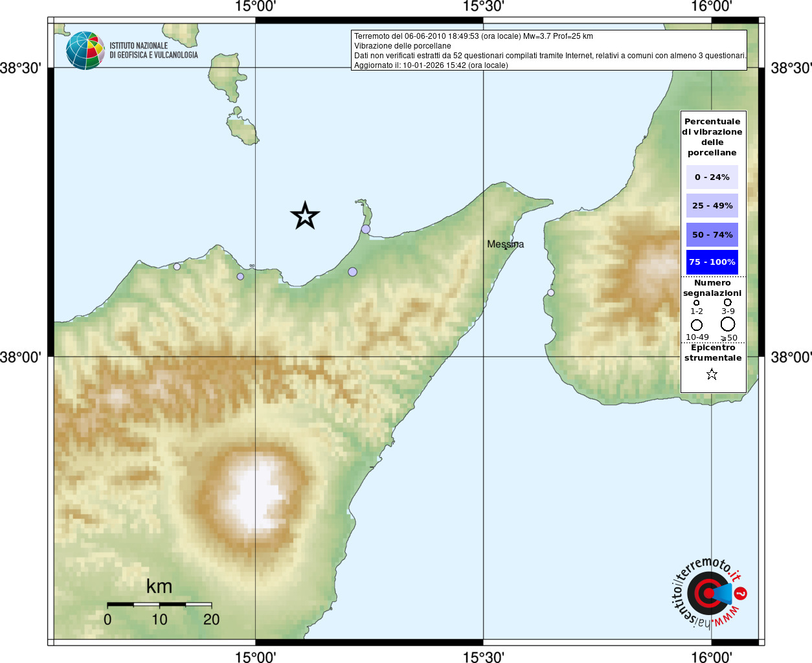Click the Messina city label
This screenshot has width=812, height=663.
click(506, 244)
